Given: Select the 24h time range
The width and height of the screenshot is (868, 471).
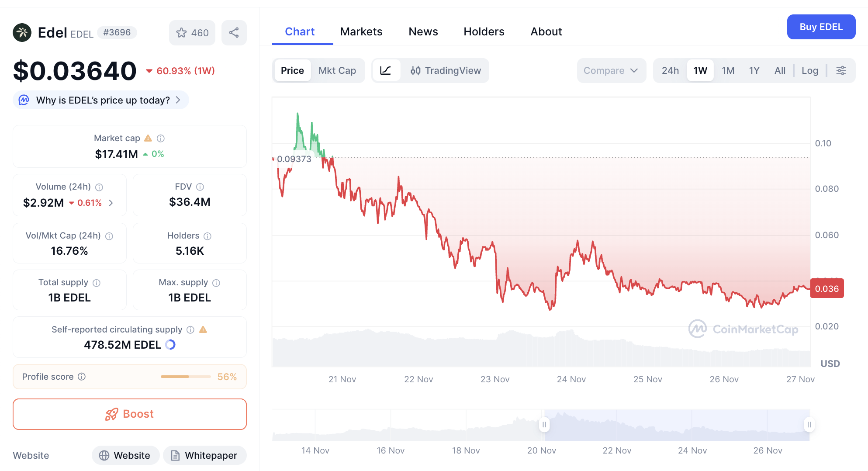Looking at the screenshot, I should point(670,70).
